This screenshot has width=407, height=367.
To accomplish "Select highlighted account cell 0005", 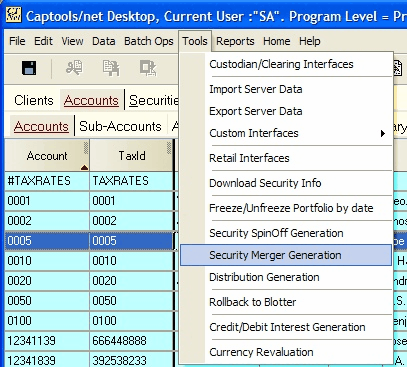I will coord(47,241).
